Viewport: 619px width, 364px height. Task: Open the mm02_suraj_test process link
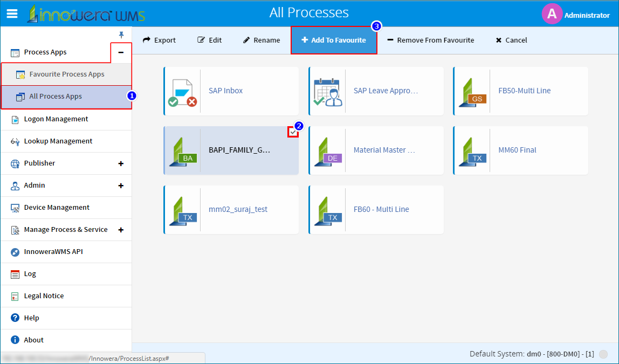[x=238, y=209]
